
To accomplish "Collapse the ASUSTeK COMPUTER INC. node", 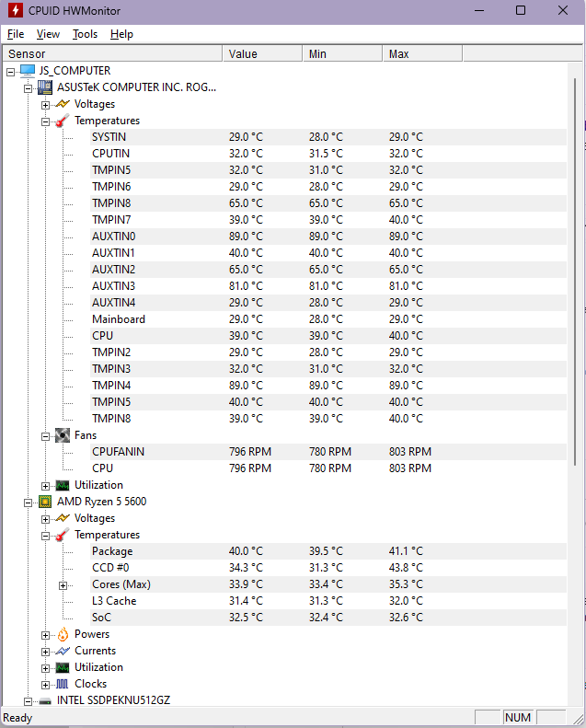I will [x=28, y=88].
